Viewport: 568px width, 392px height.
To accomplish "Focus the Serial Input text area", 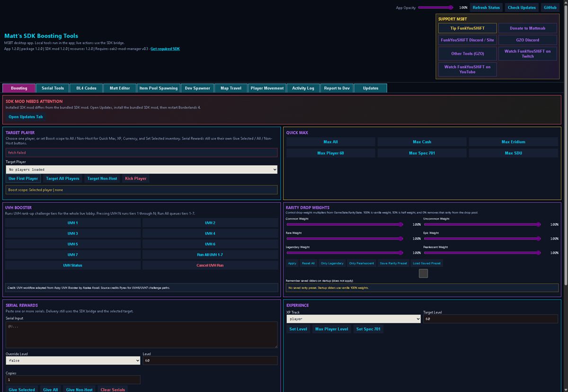I will point(142,335).
